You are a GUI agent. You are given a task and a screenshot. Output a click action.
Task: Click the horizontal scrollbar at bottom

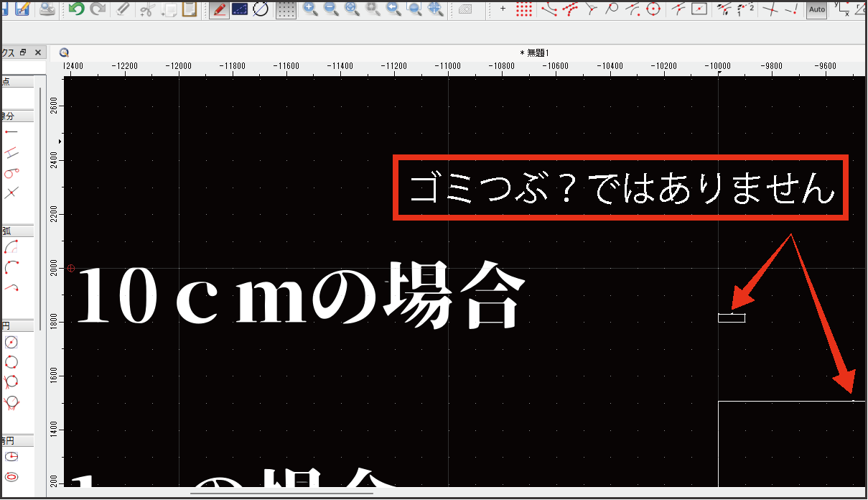[281, 493]
